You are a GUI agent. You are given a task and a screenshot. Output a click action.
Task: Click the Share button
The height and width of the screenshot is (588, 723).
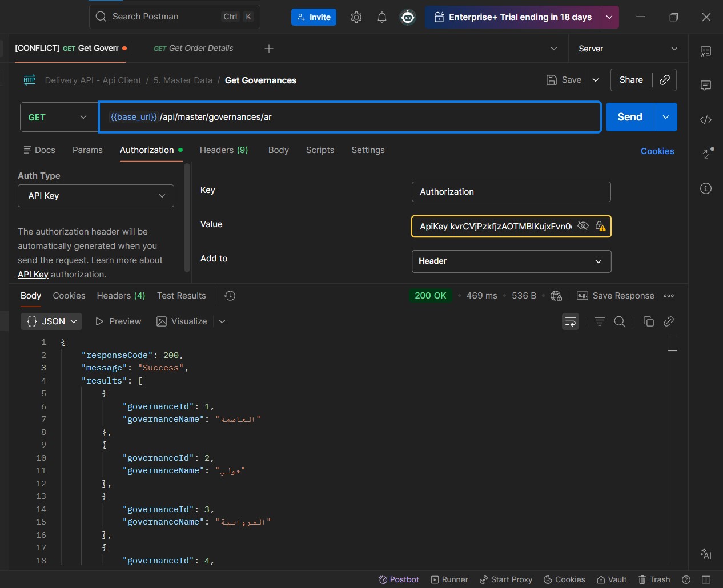tap(631, 80)
